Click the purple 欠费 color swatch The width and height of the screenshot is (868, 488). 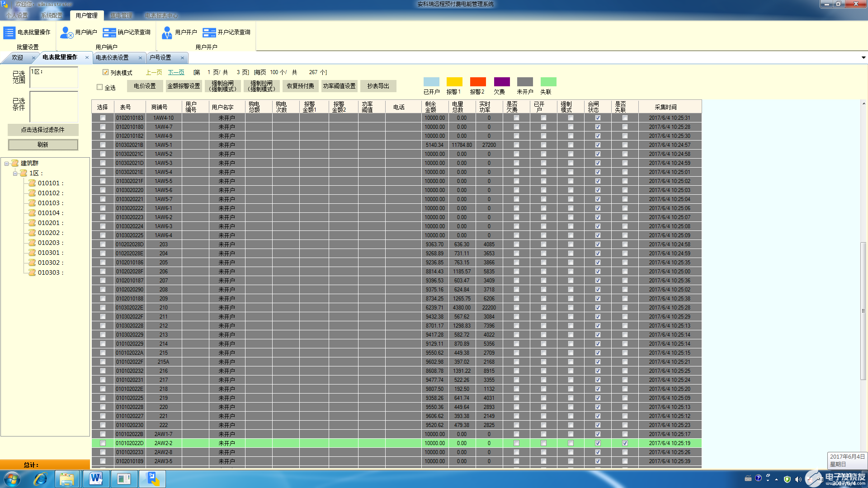point(501,82)
